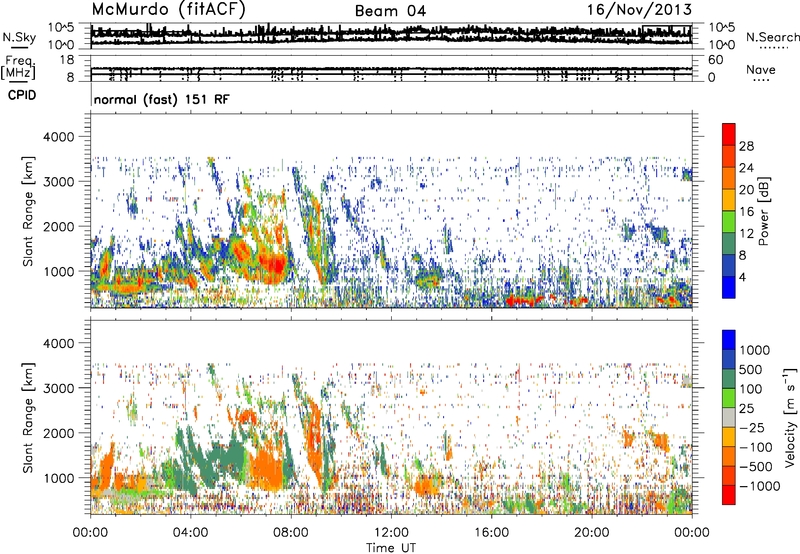Click "2000" tick on the velocity panel
Screen dimensions: 800x554
[x=58, y=433]
